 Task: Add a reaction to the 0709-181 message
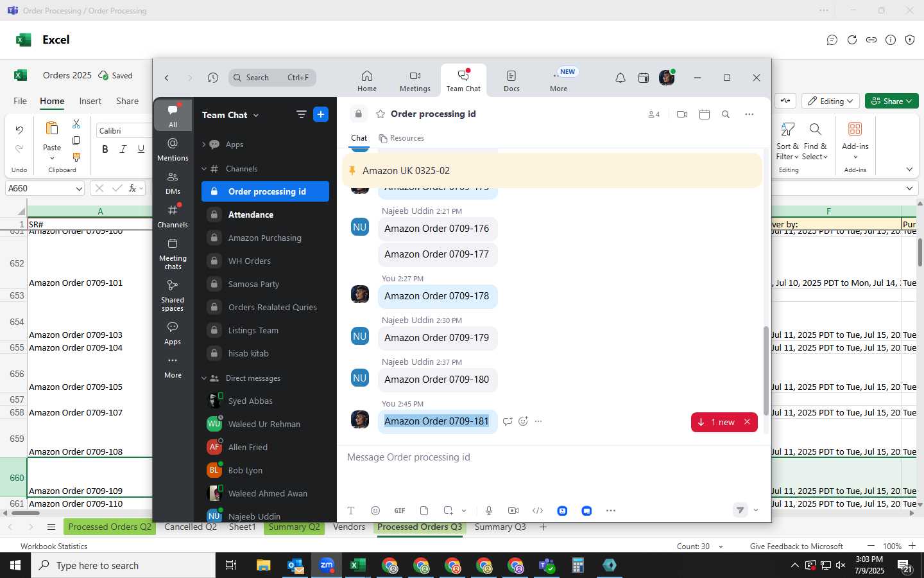pyautogui.click(x=523, y=421)
